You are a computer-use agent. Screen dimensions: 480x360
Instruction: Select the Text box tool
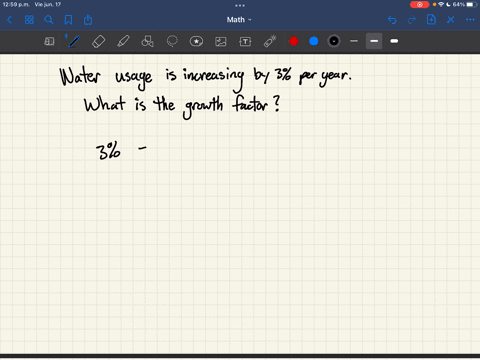245,41
